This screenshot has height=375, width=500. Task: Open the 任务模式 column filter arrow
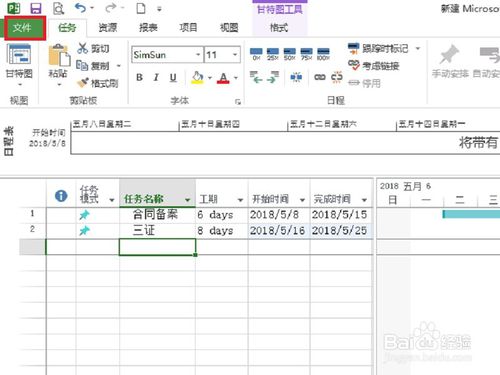[x=112, y=200]
